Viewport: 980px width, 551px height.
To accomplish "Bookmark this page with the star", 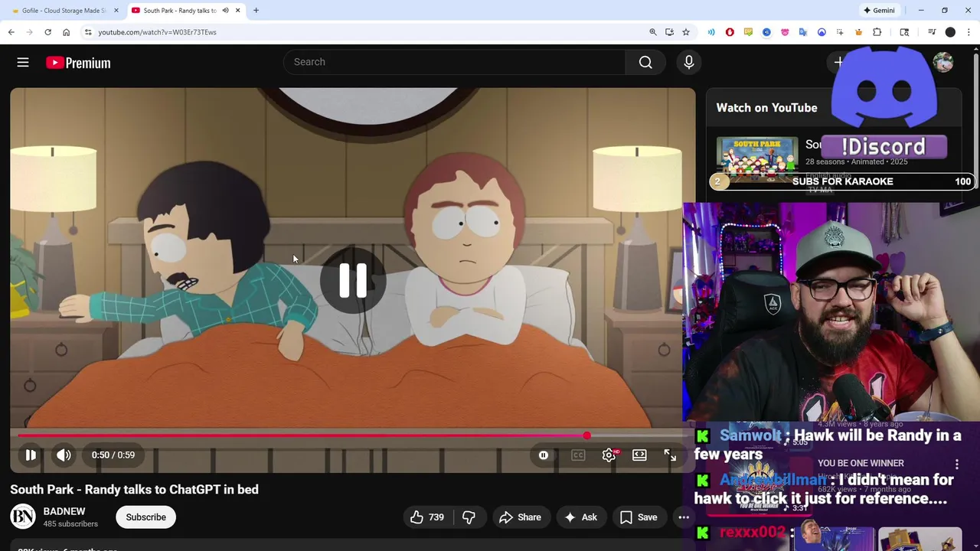I will (686, 32).
